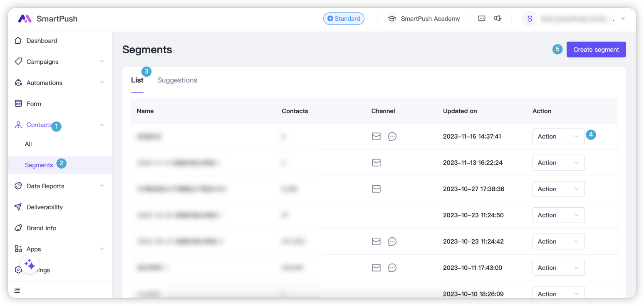Open the account menu dropdown arrow
Screen dimensions: 644x306
[623, 19]
